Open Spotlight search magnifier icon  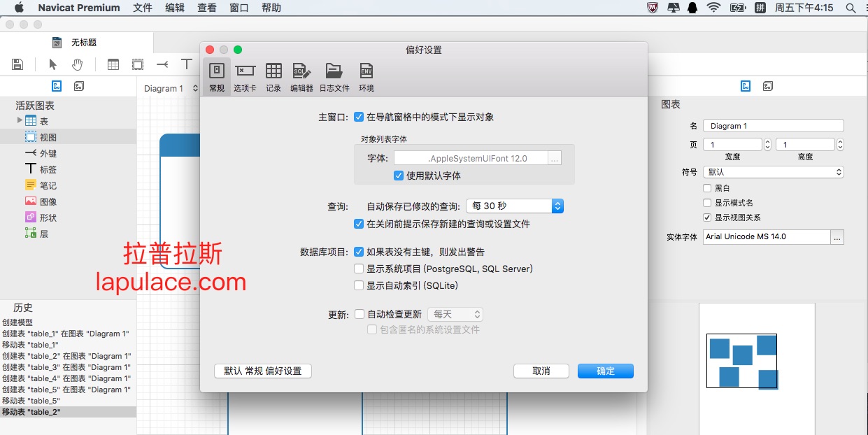click(851, 8)
